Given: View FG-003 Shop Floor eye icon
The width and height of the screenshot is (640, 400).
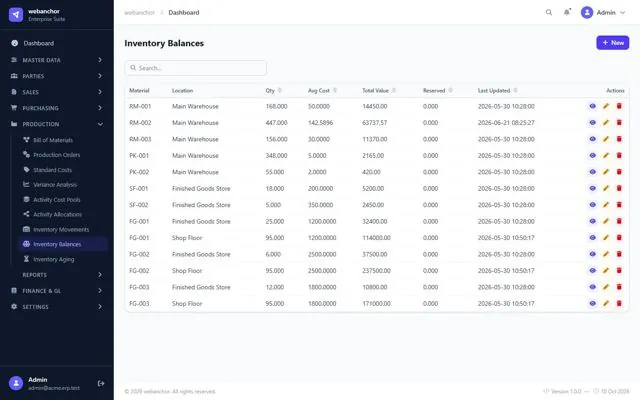Looking at the screenshot, I should (x=593, y=303).
